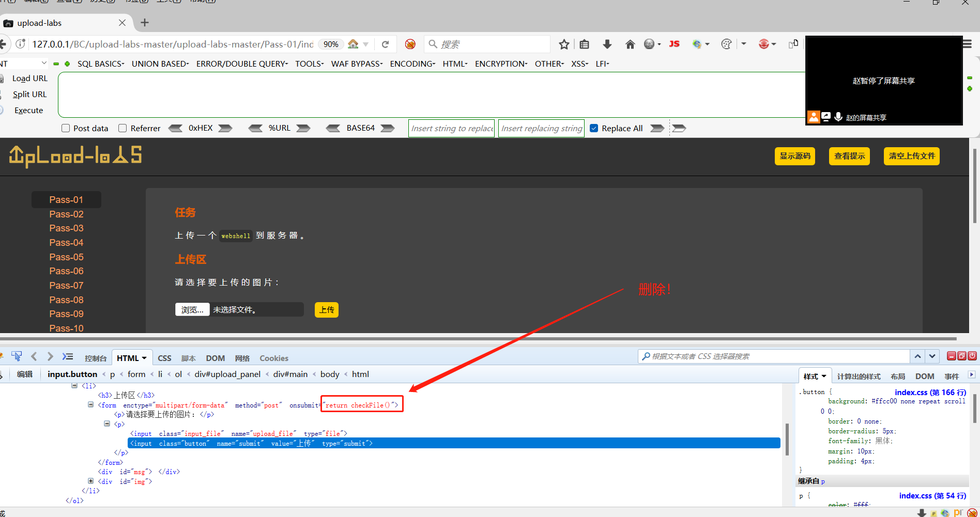Uncheck the Replace All checkbox
980x517 pixels.
click(594, 128)
